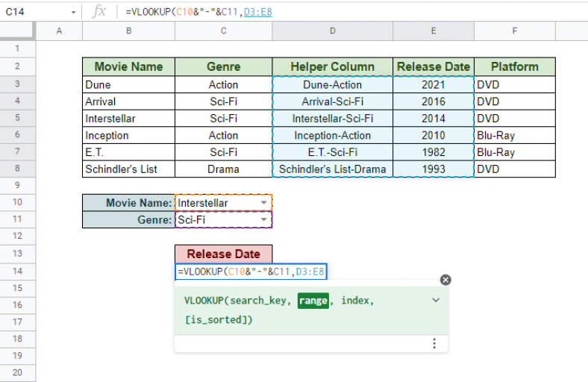The height and width of the screenshot is (382, 588).
Task: Select column E header
Action: point(434,31)
